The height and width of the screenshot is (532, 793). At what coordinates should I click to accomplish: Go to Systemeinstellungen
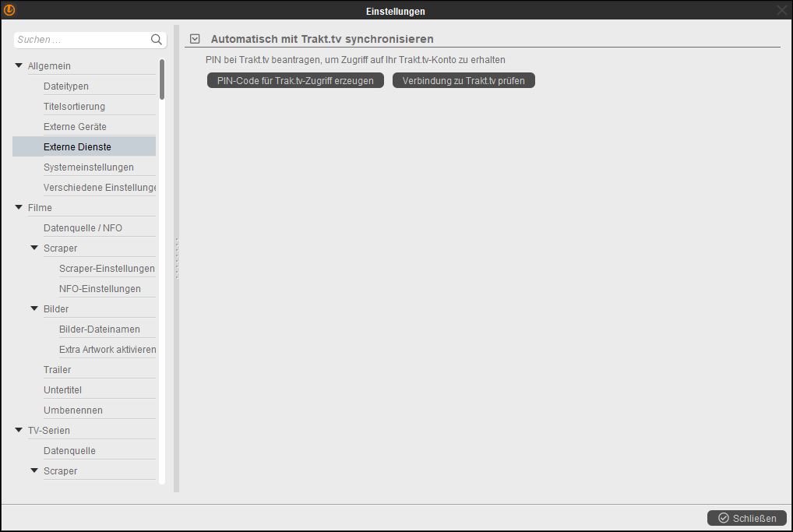[89, 167]
